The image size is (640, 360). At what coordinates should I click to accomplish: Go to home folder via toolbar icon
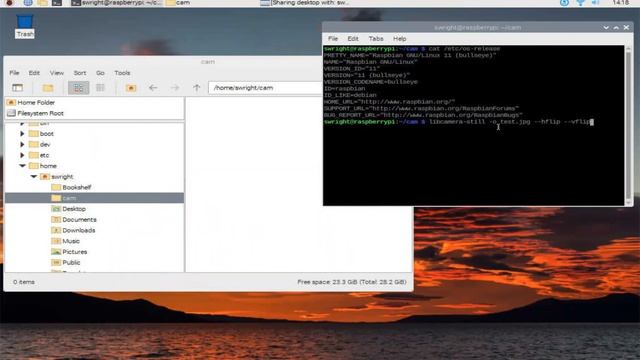[131, 88]
